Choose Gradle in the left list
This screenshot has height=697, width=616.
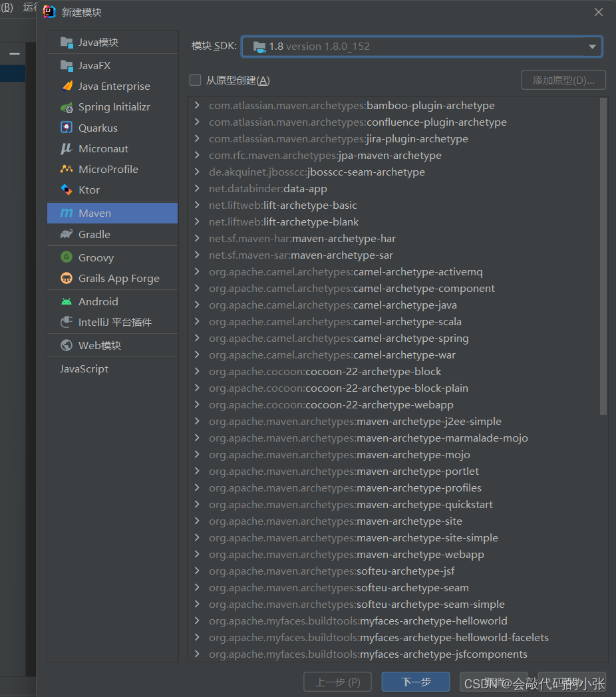pyautogui.click(x=112, y=234)
